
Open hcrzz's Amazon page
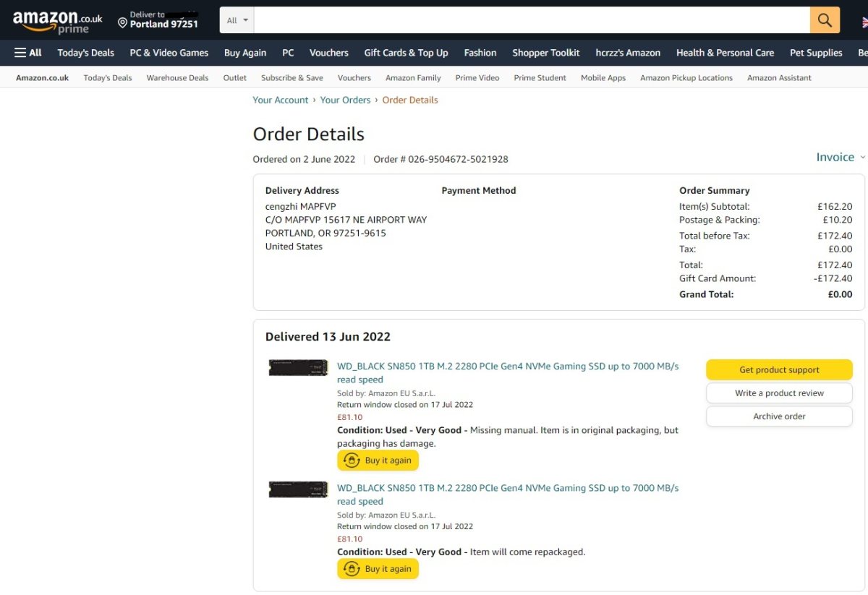click(x=628, y=53)
